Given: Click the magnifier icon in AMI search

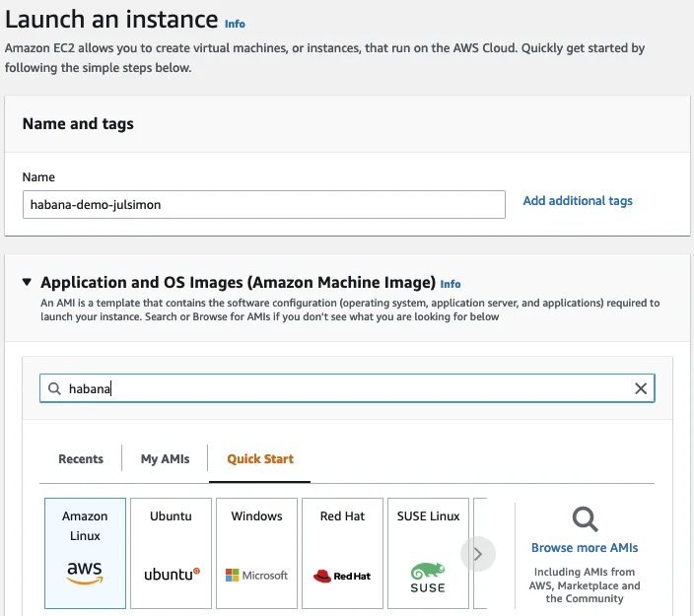Looking at the screenshot, I should [54, 388].
